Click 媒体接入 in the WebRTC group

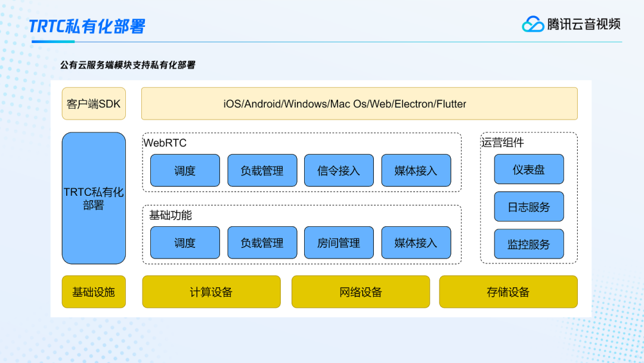[416, 171]
